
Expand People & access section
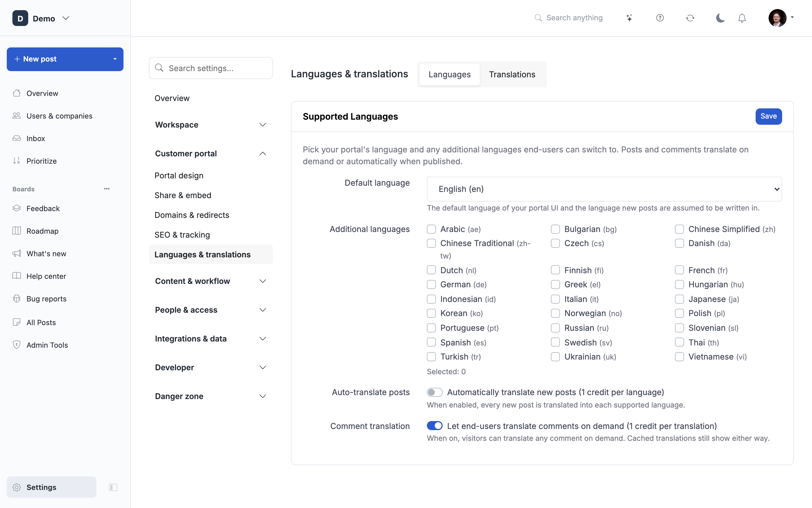point(211,310)
